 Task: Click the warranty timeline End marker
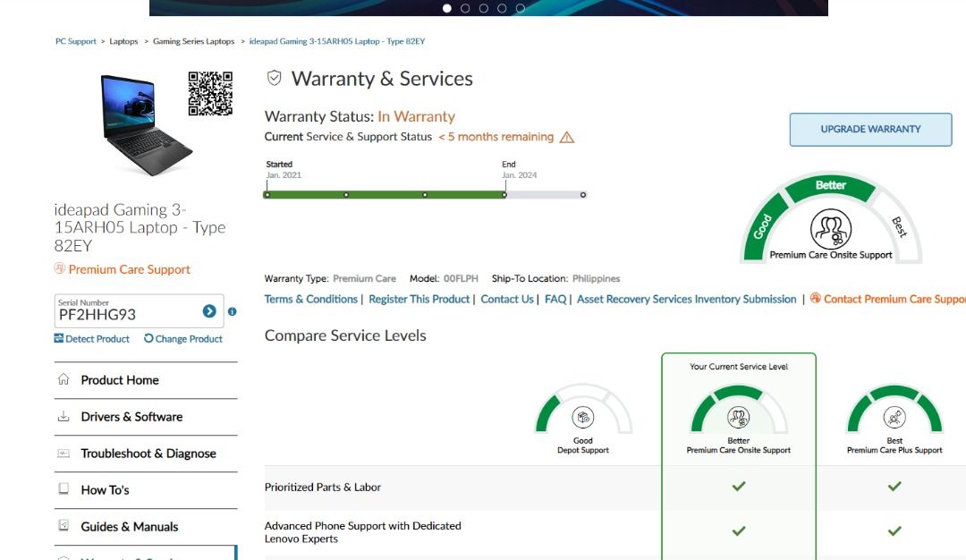[504, 194]
